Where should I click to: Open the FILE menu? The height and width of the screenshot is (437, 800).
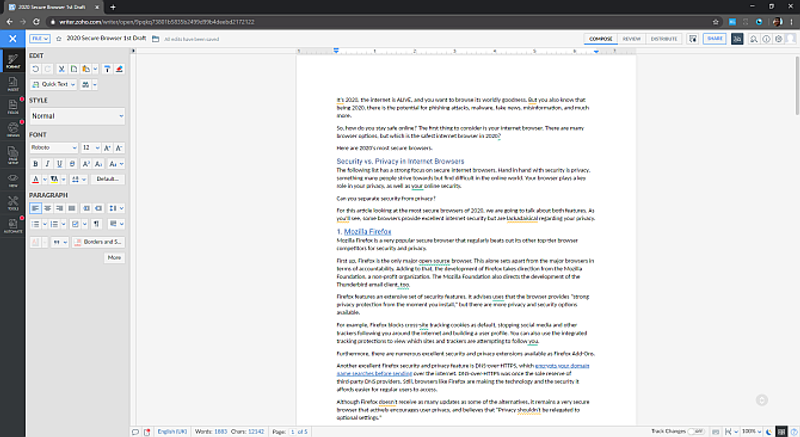tap(39, 39)
